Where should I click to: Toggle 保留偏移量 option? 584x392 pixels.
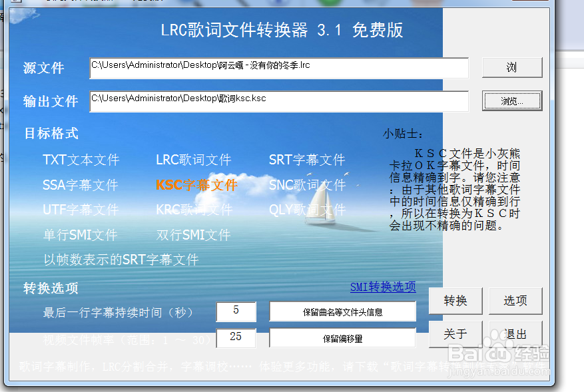coord(343,338)
